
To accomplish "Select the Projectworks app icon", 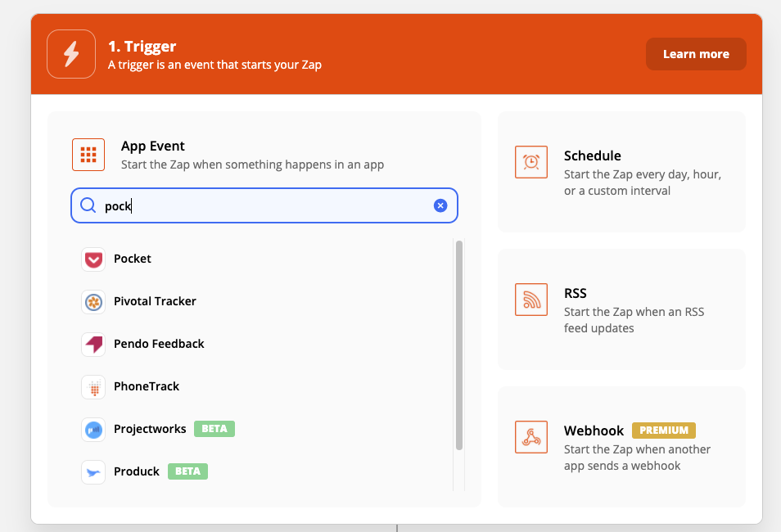I will [x=93, y=430].
